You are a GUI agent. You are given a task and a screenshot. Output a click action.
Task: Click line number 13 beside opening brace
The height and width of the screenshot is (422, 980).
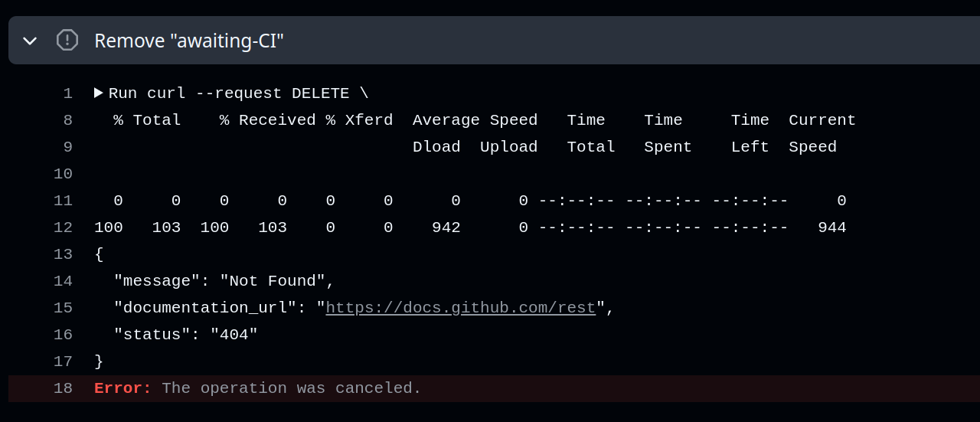coord(63,254)
